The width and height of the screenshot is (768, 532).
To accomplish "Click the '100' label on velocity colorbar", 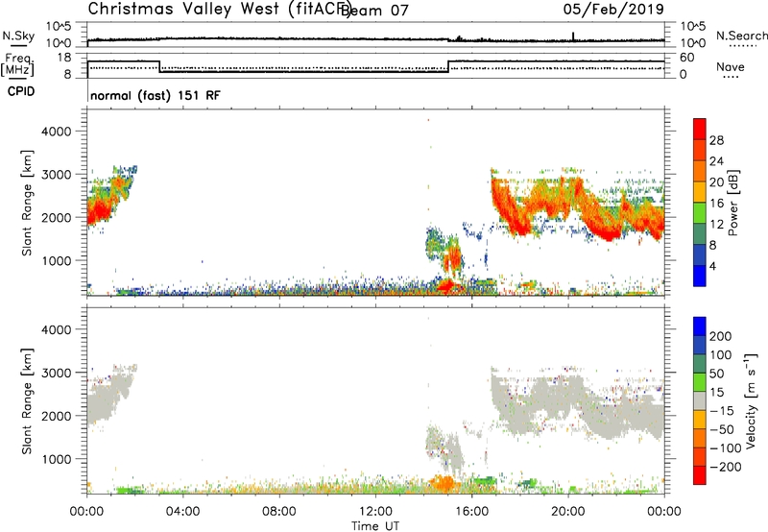I will point(721,354).
